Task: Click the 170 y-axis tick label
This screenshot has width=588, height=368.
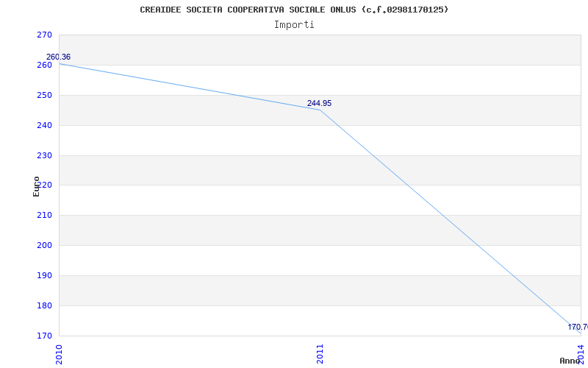Action: (x=44, y=336)
